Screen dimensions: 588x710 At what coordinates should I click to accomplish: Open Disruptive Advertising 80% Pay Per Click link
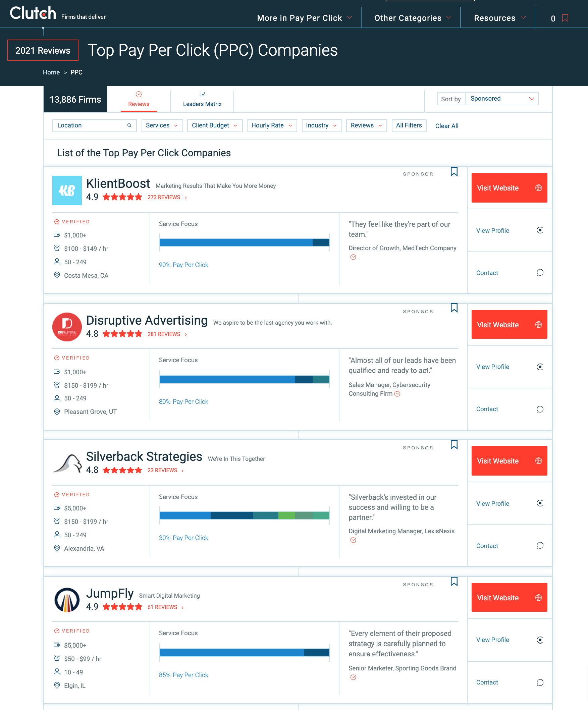point(183,402)
